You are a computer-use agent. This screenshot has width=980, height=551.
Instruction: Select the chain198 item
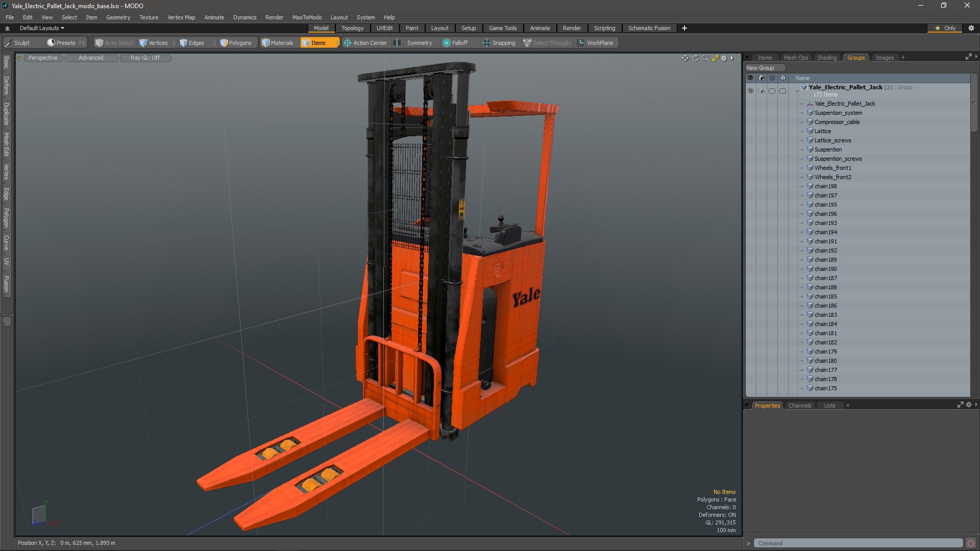point(825,186)
